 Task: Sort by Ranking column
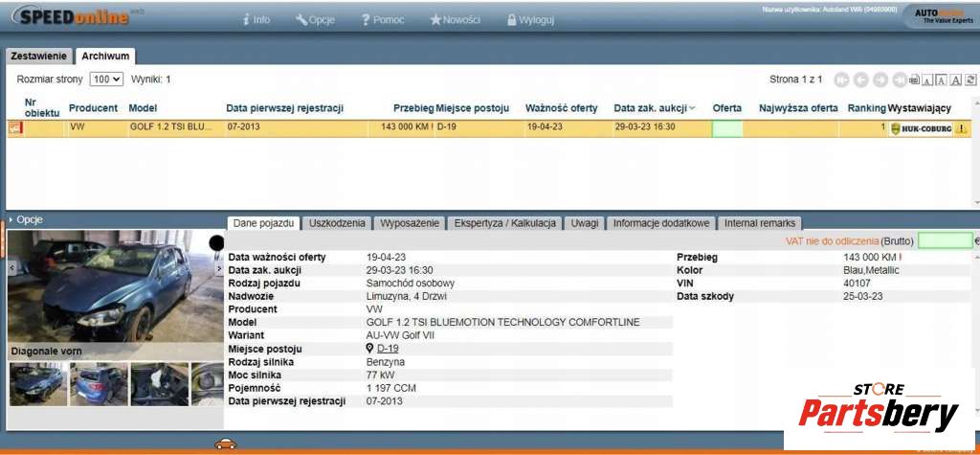tap(866, 108)
